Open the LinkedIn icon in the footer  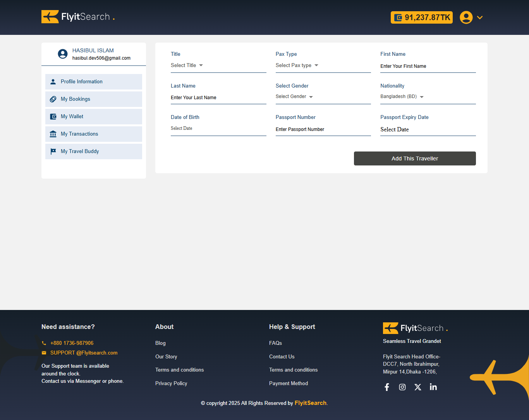click(433, 387)
